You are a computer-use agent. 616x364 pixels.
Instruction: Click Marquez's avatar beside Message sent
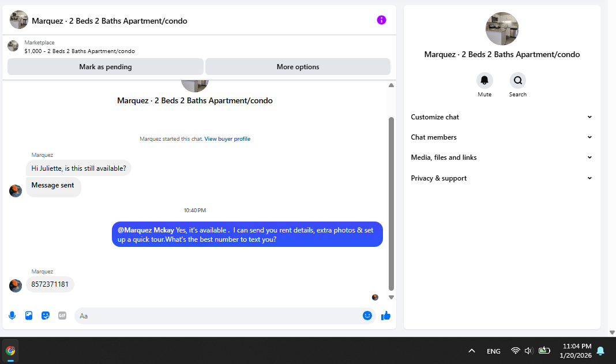(16, 190)
